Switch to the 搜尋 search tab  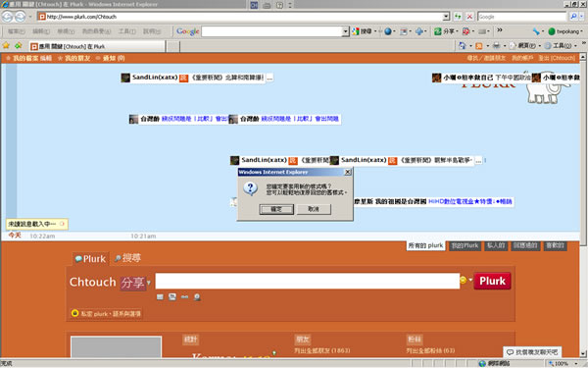pos(127,258)
